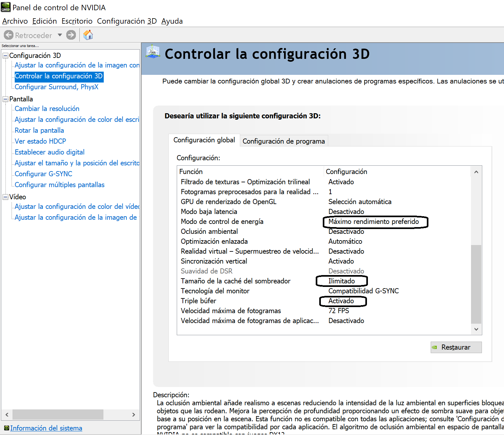Select the Realidad virtual – Supermuestreo row
Viewport: 504px width, 435px height.
click(324, 251)
